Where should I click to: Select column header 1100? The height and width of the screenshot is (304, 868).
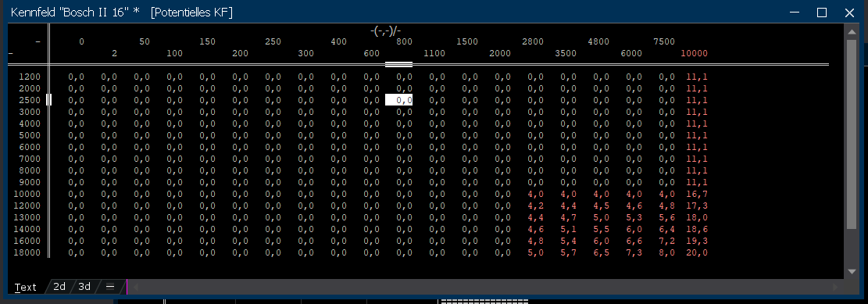click(x=434, y=53)
